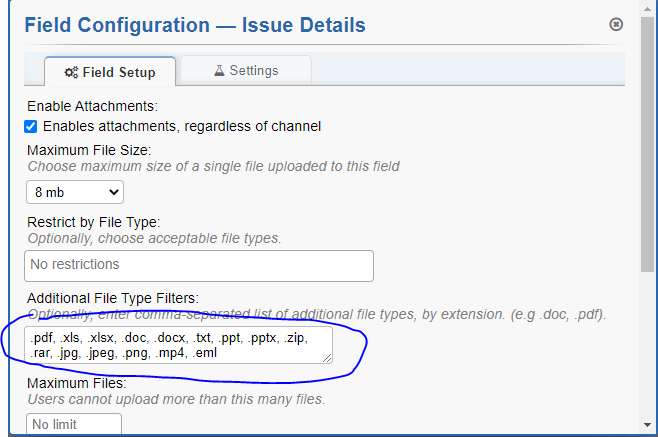Click the scrollbar down arrow
The width and height of the screenshot is (658, 437).
point(648,430)
